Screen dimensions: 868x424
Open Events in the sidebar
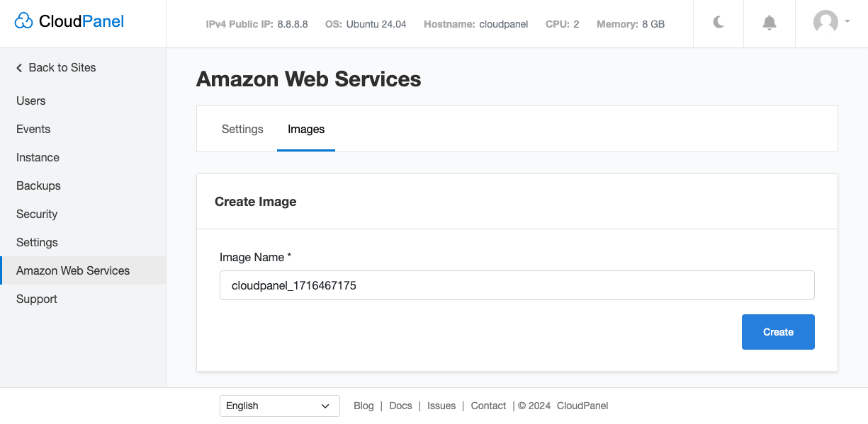coord(33,129)
